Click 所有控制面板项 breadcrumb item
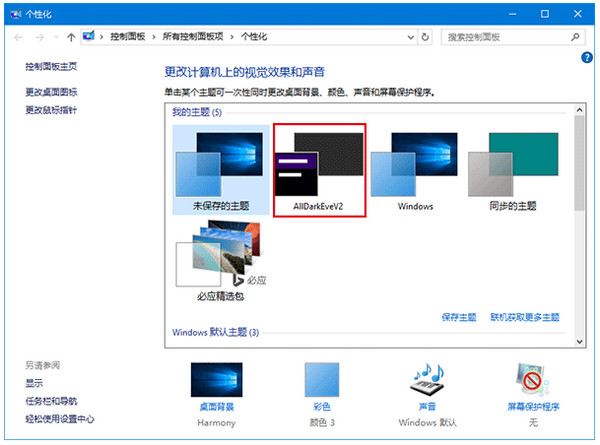Screen dimensions: 600x445 pyautogui.click(x=194, y=37)
